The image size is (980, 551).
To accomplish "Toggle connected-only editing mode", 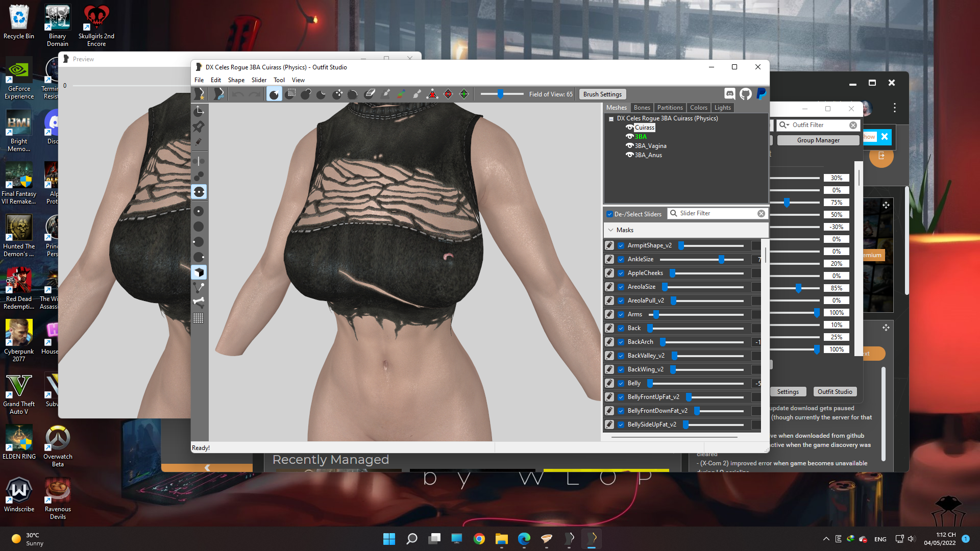I will [x=199, y=177].
